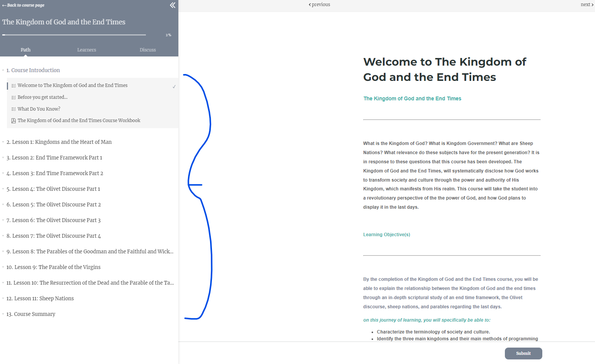Switch to the Path tab
The height and width of the screenshot is (364, 595).
26,50
